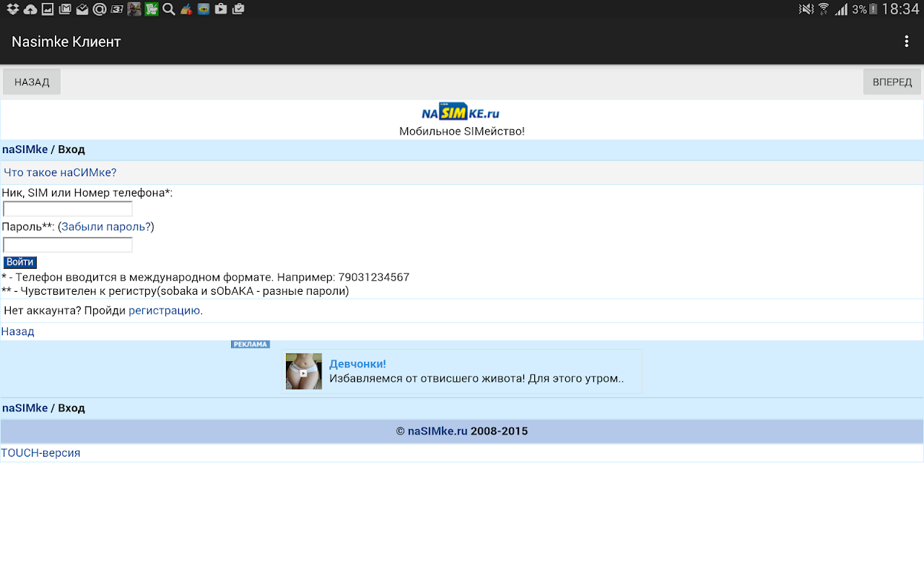Focus the Пароль password field
Screen dimensions: 924x578
point(68,245)
